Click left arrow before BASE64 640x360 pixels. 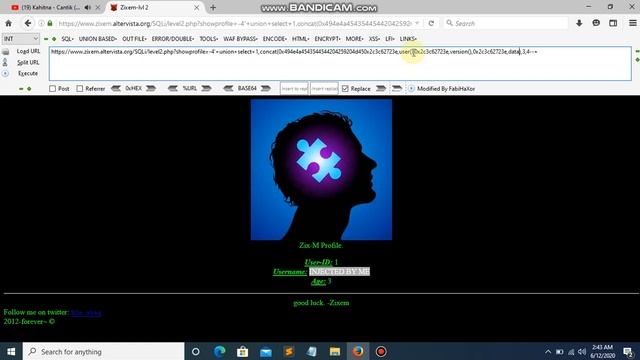[x=228, y=88]
